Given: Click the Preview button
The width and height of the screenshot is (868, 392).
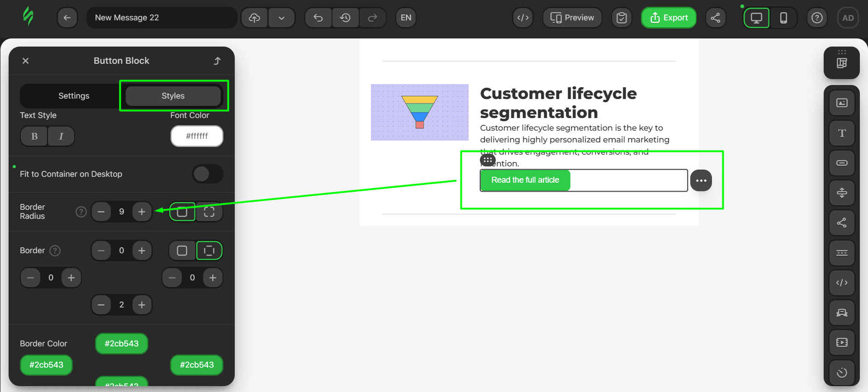Looking at the screenshot, I should pos(572,18).
